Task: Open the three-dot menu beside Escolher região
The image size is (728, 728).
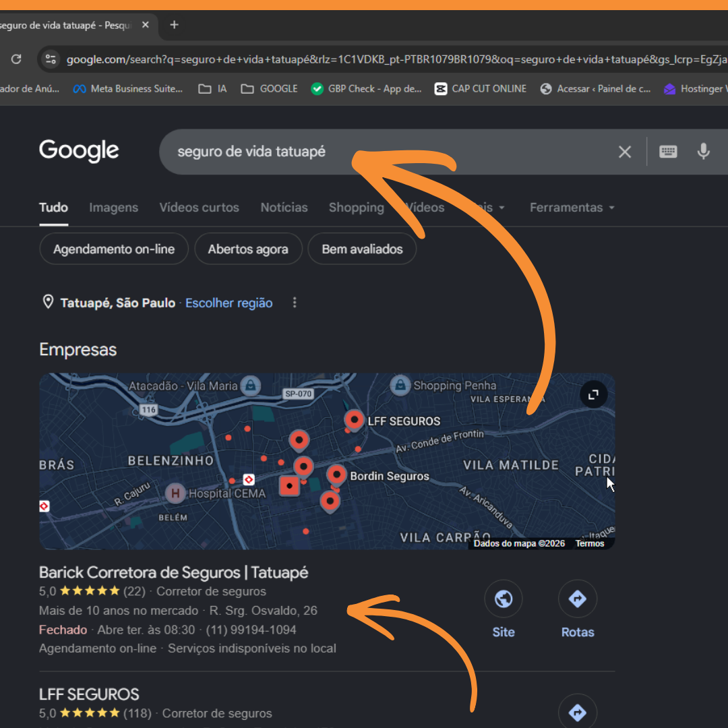Action: [295, 303]
